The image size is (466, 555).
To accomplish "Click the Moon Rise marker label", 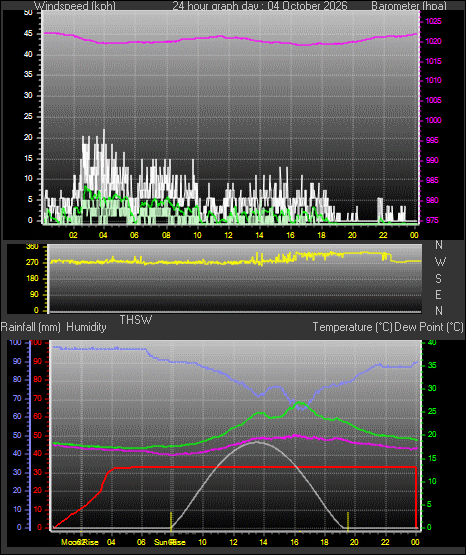I will coord(80,542).
